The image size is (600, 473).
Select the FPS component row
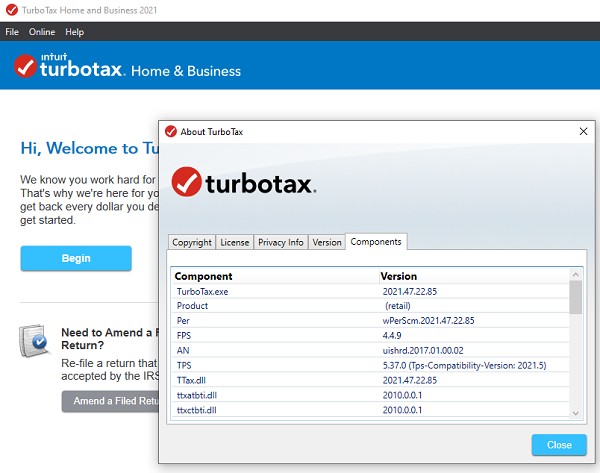[370, 336]
